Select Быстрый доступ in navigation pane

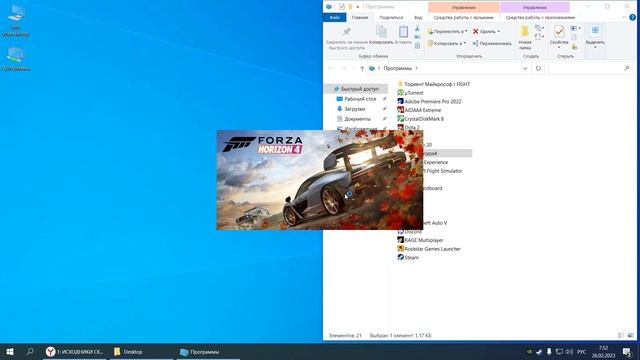[x=356, y=89]
